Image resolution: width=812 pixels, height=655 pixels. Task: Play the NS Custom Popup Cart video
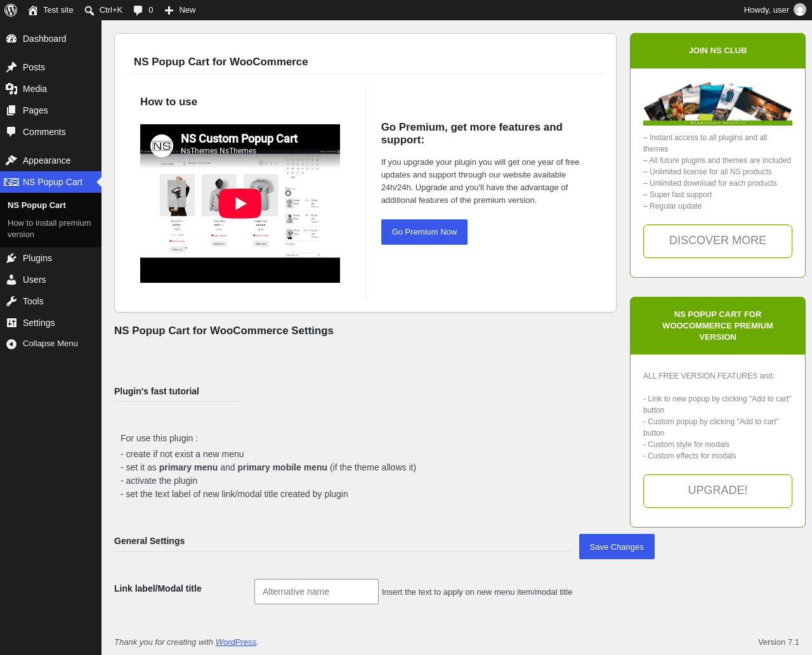click(x=240, y=204)
